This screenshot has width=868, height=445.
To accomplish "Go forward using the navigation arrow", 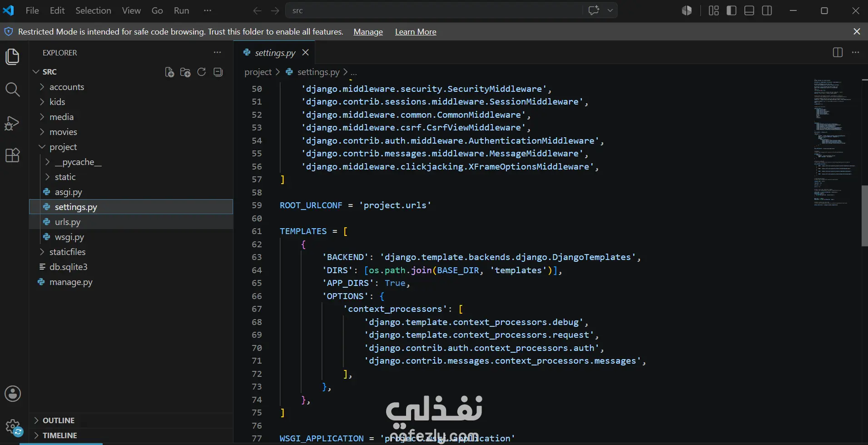I will [275, 10].
